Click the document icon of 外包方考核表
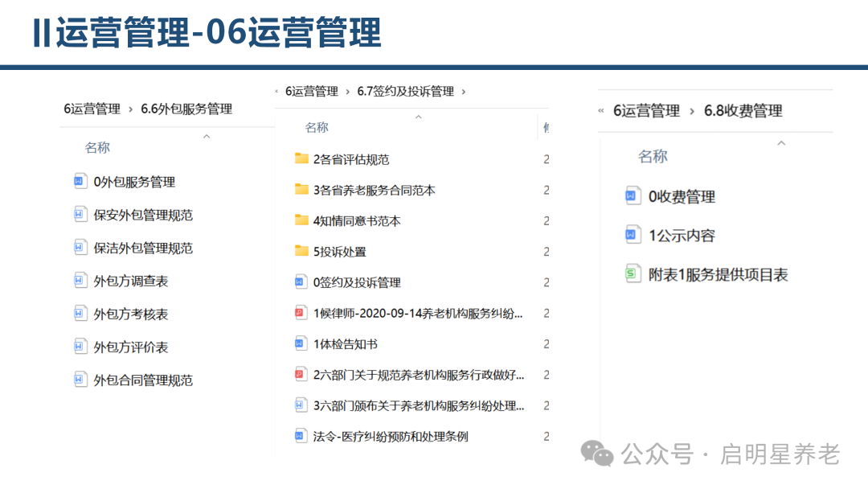This screenshot has width=868, height=489. [x=80, y=314]
